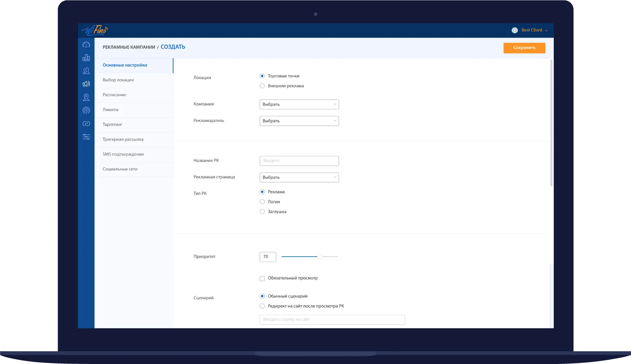Switch to Расписание tab
Image resolution: width=631 pixels, height=364 pixels.
tap(134, 95)
